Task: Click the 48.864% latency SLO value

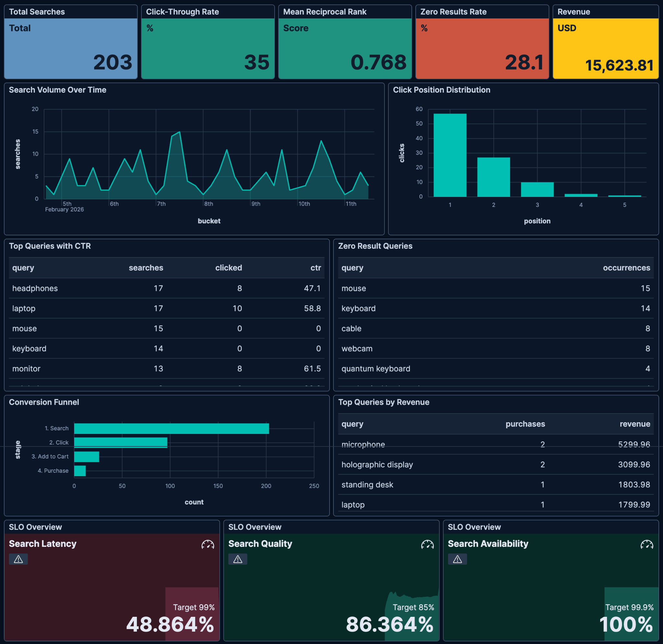Action: tap(170, 624)
